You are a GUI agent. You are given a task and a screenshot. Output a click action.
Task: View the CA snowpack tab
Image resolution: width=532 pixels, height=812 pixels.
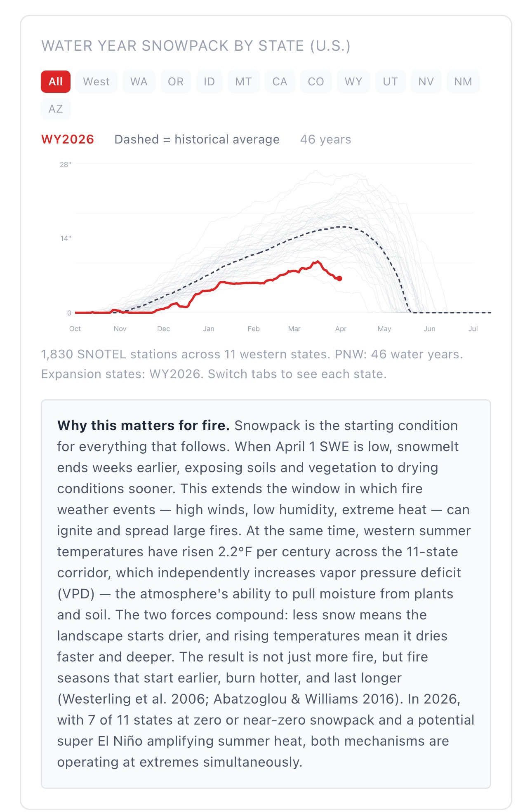280,82
